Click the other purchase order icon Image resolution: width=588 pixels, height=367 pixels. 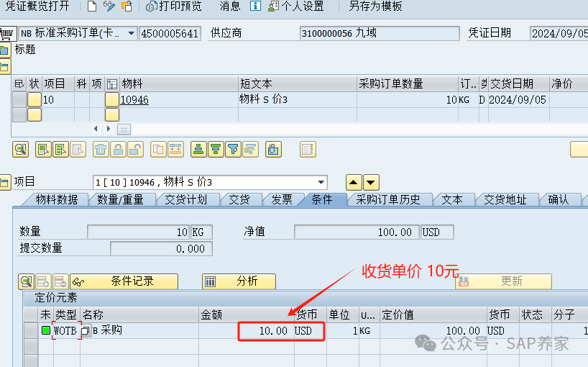click(127, 6)
